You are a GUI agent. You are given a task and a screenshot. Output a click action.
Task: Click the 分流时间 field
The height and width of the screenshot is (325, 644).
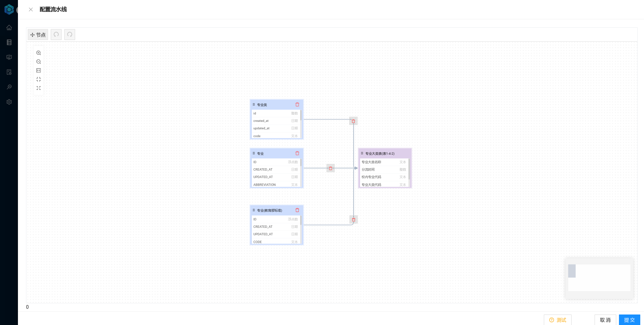(x=384, y=170)
